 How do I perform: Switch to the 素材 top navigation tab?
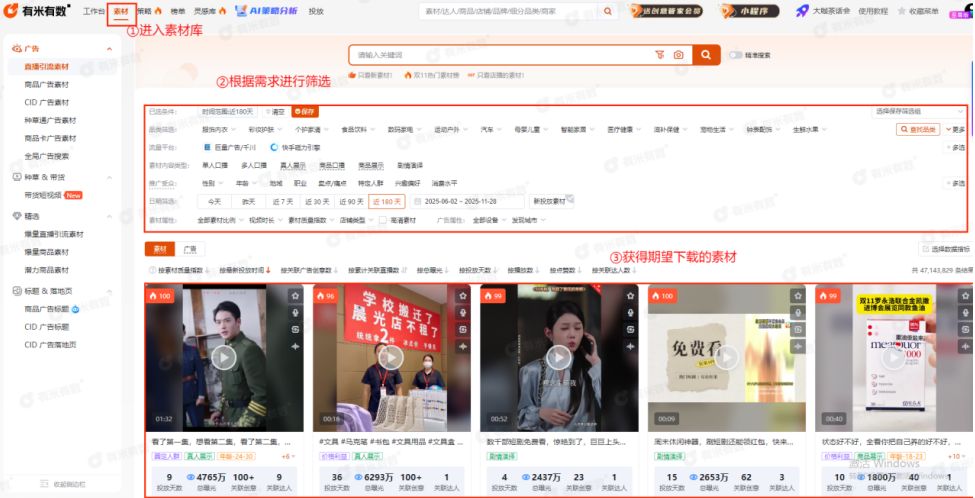[x=121, y=11]
